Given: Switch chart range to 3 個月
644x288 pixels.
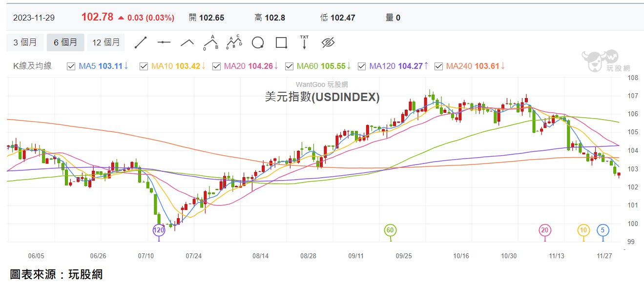Looking at the screenshot, I should click(25, 42).
